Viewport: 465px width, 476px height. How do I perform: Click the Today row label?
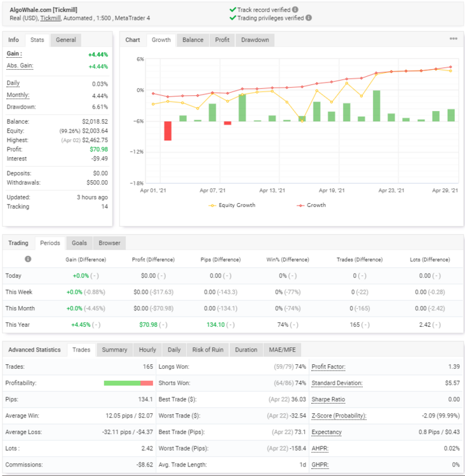[13, 275]
